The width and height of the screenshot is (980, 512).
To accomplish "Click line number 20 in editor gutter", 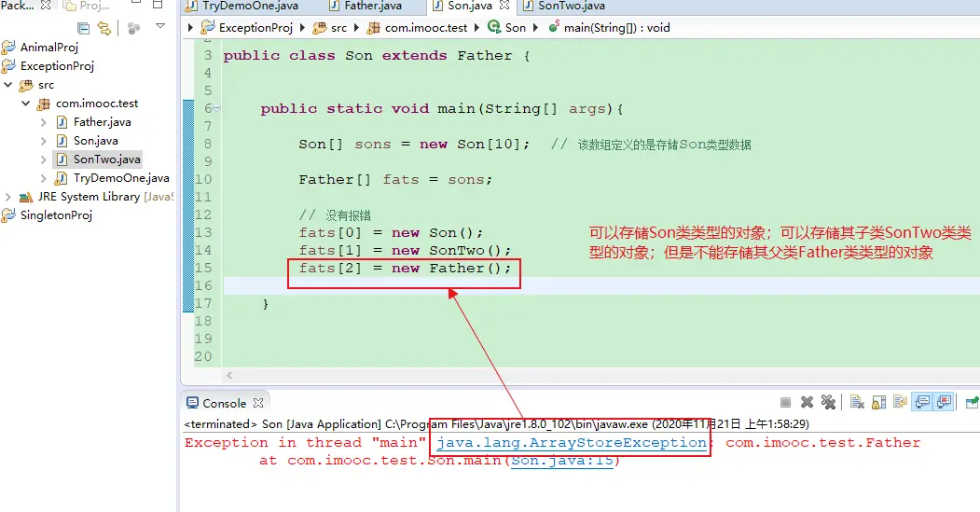I will tap(204, 356).
